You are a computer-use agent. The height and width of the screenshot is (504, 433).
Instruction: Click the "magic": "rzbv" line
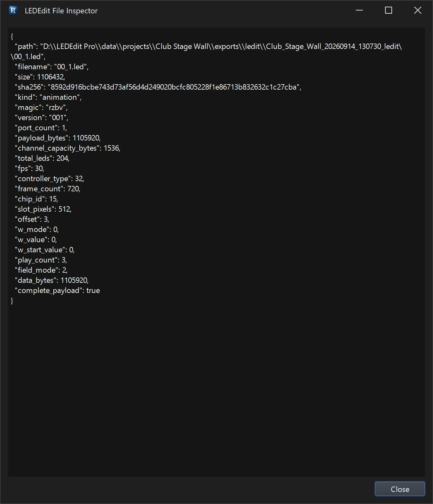click(x=41, y=107)
